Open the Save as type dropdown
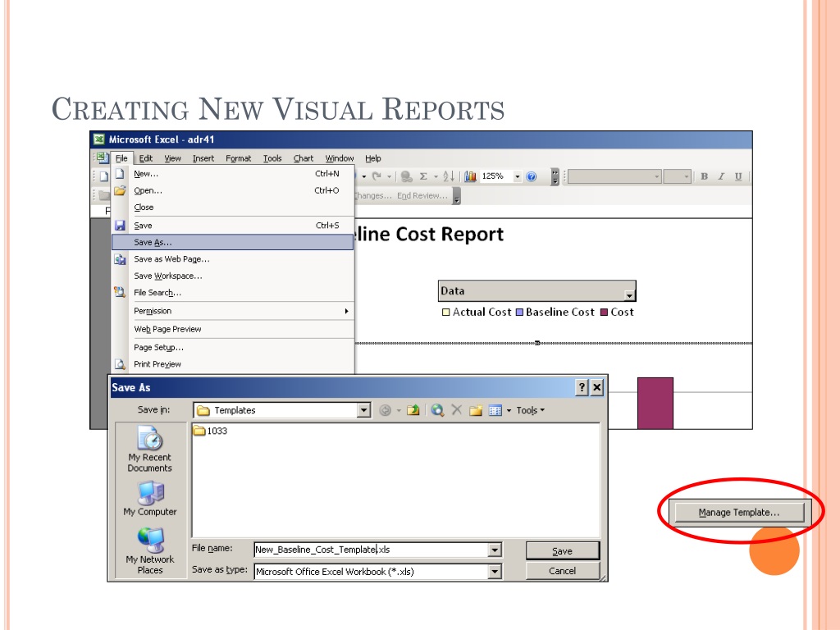Screen dimensions: 840x630 click(x=495, y=572)
